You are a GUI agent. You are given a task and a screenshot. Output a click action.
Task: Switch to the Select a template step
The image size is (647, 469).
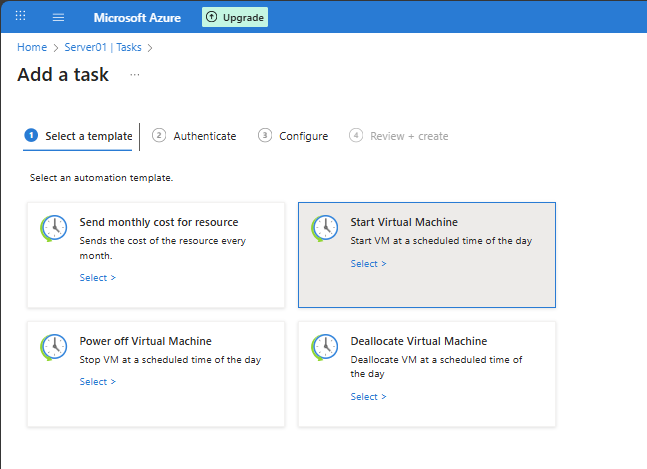click(x=78, y=136)
